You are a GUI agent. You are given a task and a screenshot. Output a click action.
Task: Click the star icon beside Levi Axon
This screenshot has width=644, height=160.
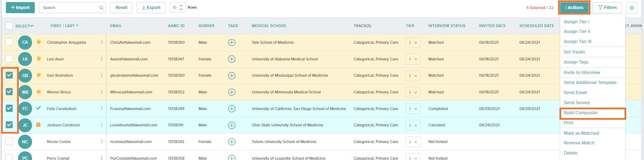39,58
